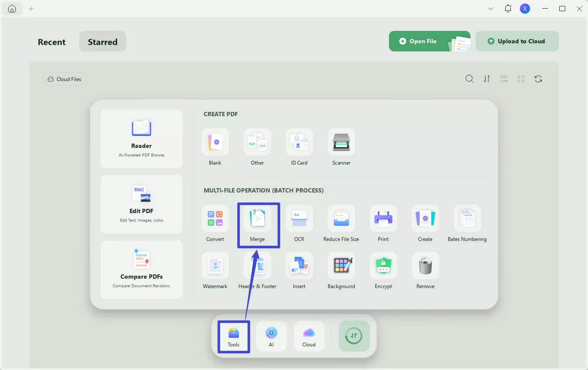Search files with magnifier icon

pos(470,79)
